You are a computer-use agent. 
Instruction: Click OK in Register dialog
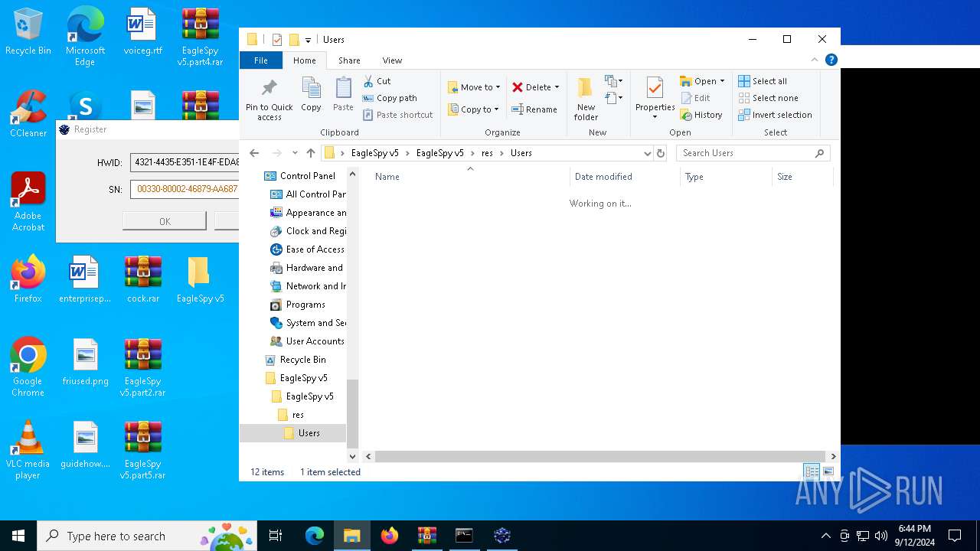(165, 221)
